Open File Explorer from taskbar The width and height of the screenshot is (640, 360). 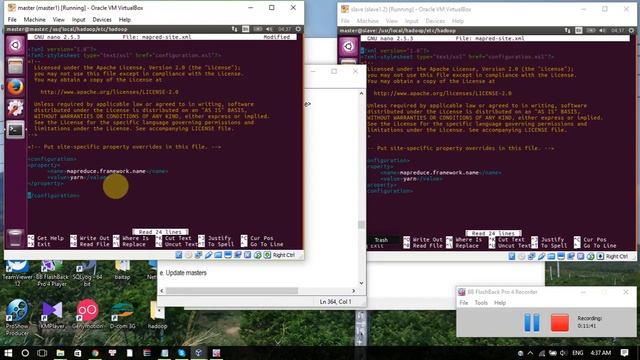click(60, 353)
